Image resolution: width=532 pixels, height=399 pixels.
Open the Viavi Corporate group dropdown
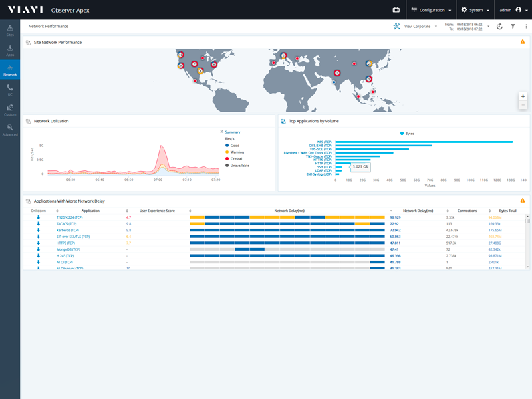(436, 27)
